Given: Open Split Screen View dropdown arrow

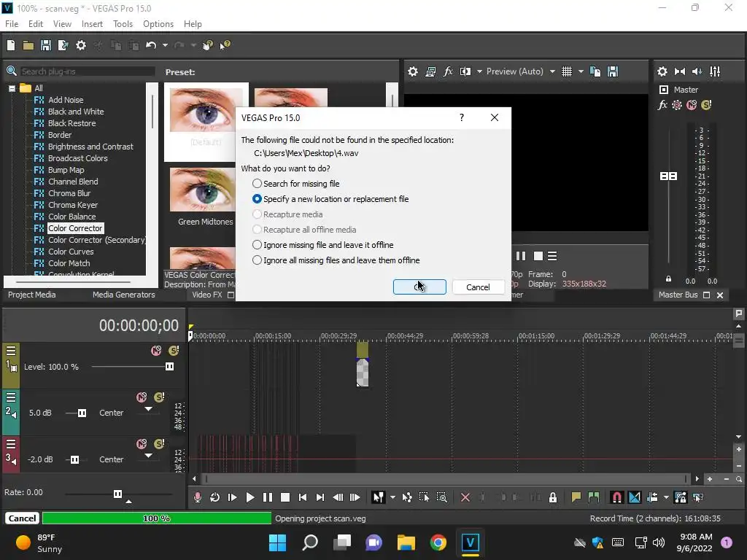Looking at the screenshot, I should tap(479, 71).
